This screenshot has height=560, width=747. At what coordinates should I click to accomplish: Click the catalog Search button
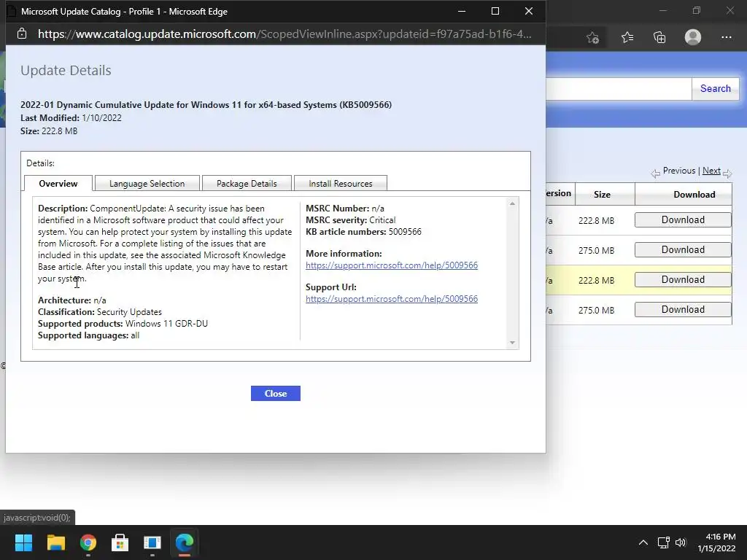[715, 88]
